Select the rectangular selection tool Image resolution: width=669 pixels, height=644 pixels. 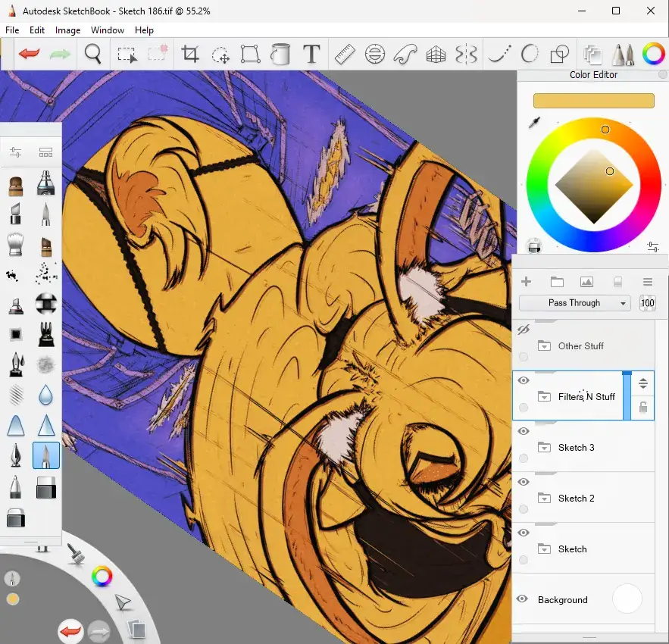(x=127, y=54)
